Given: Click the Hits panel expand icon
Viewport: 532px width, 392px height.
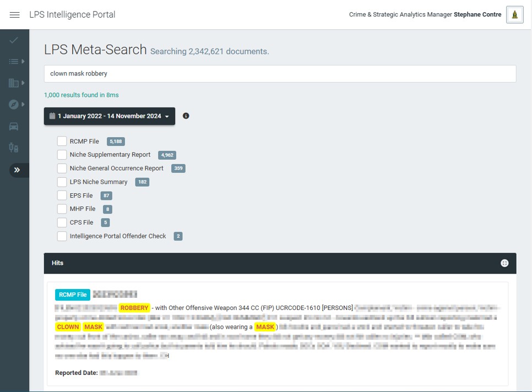Looking at the screenshot, I should (504, 263).
